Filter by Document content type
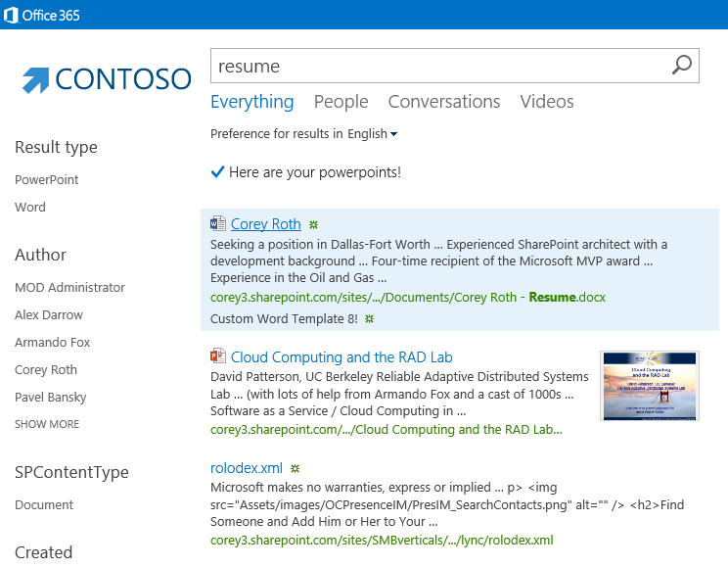Image resolution: width=728 pixels, height=568 pixels. [44, 505]
